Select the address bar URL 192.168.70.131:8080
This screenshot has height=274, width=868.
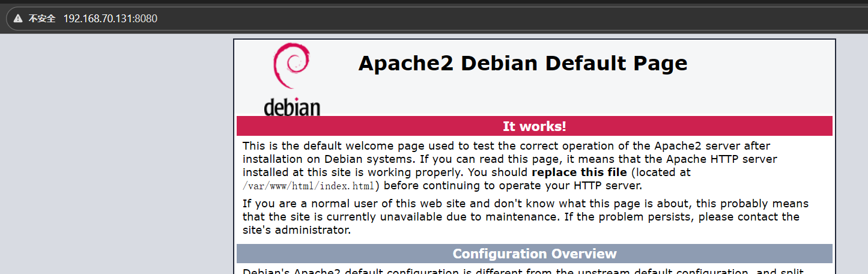pyautogui.click(x=111, y=19)
